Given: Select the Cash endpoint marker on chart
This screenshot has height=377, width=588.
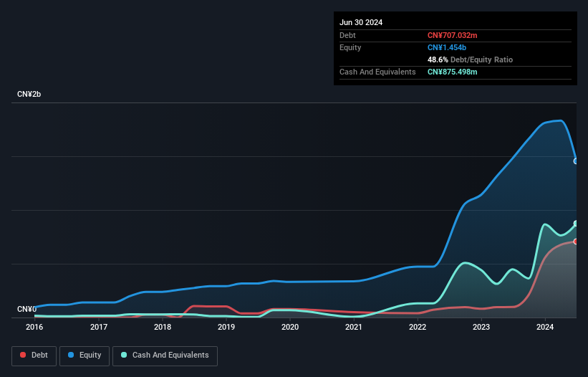Looking at the screenshot, I should click(576, 224).
